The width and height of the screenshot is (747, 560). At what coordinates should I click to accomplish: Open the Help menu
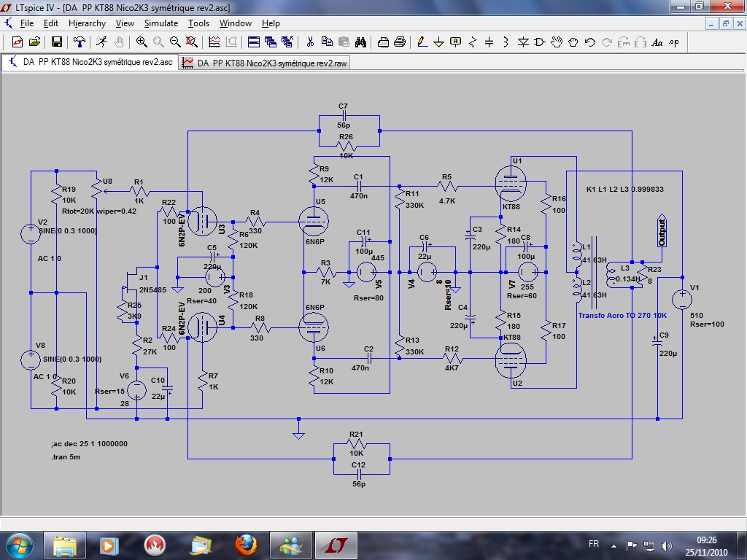[x=271, y=23]
